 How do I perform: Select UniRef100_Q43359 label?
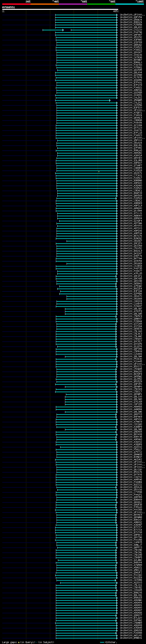point(131,246)
